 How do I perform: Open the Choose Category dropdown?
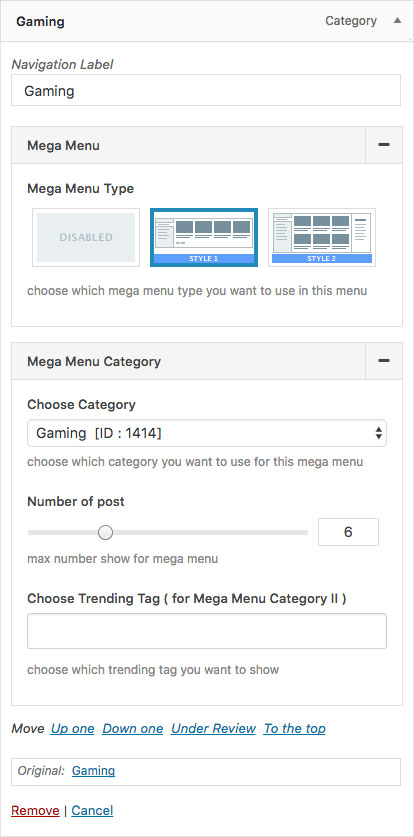coord(207,433)
